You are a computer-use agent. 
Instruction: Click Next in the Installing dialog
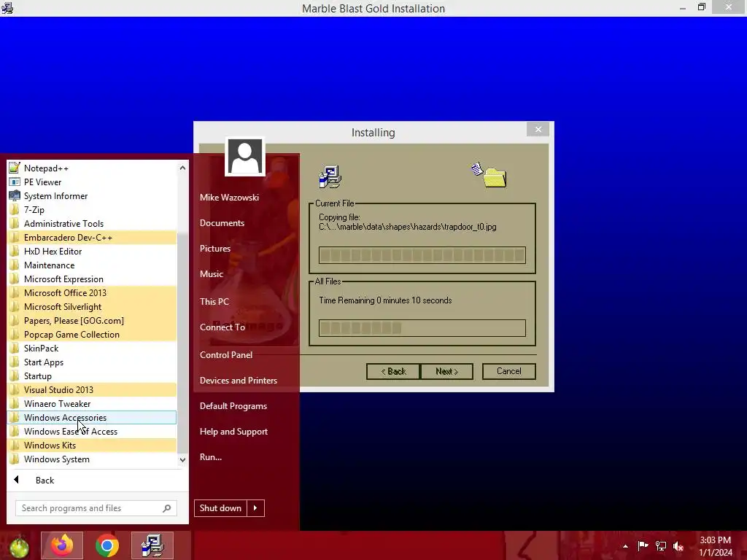(x=446, y=371)
